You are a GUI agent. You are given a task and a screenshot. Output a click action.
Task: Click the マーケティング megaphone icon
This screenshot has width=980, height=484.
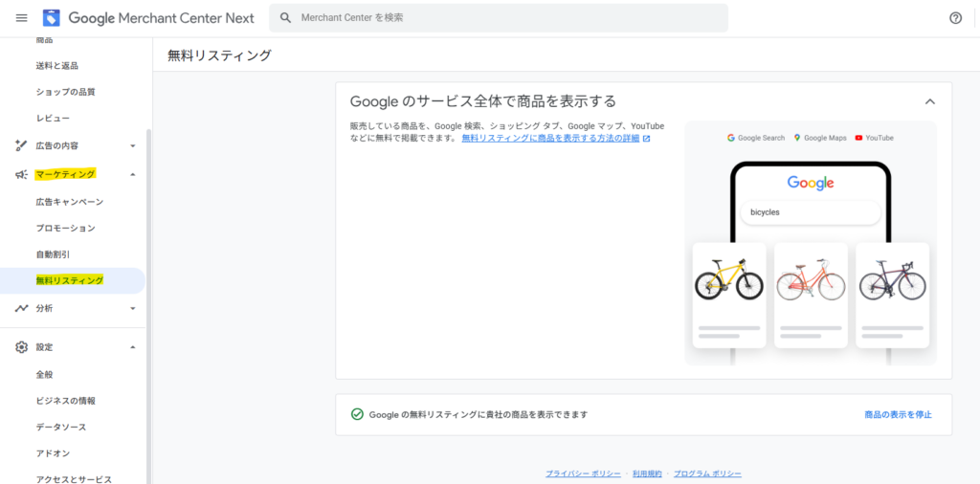coord(21,174)
